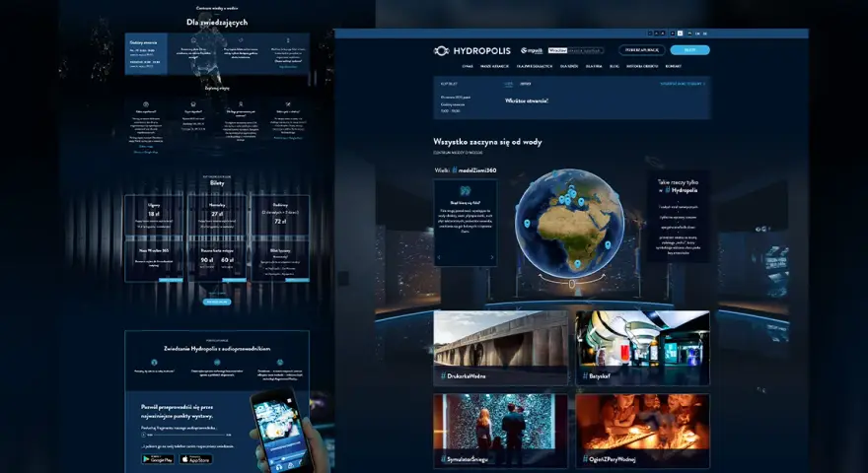868x473 pixels.
Task: Select the map pin near Madagascar coast
Action: click(608, 245)
